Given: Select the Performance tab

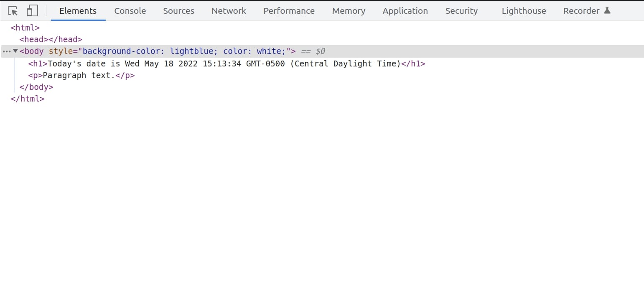Looking at the screenshot, I should [289, 11].
